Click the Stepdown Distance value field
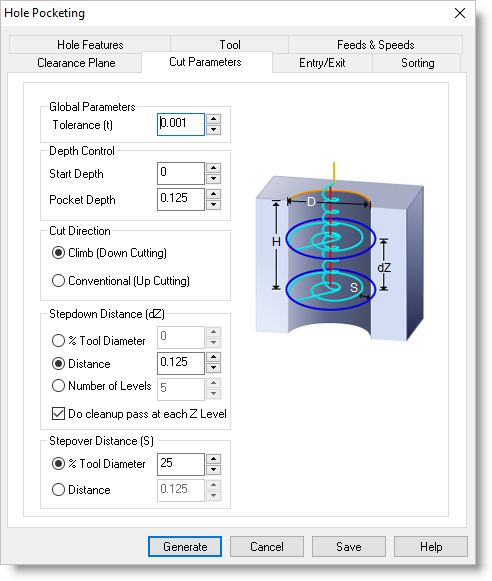Viewport: 492px width, 581px height. coord(181,363)
